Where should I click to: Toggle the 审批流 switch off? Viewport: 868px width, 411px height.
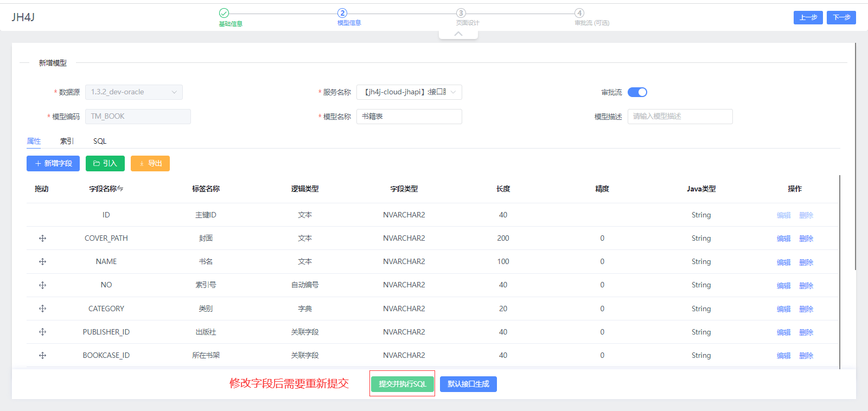637,92
